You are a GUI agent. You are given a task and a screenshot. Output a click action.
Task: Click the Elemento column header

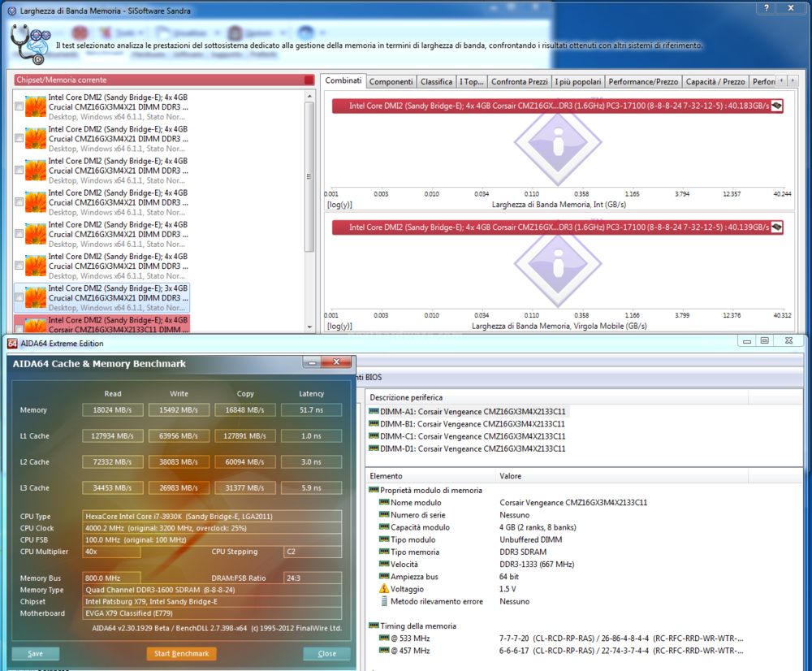[430, 476]
